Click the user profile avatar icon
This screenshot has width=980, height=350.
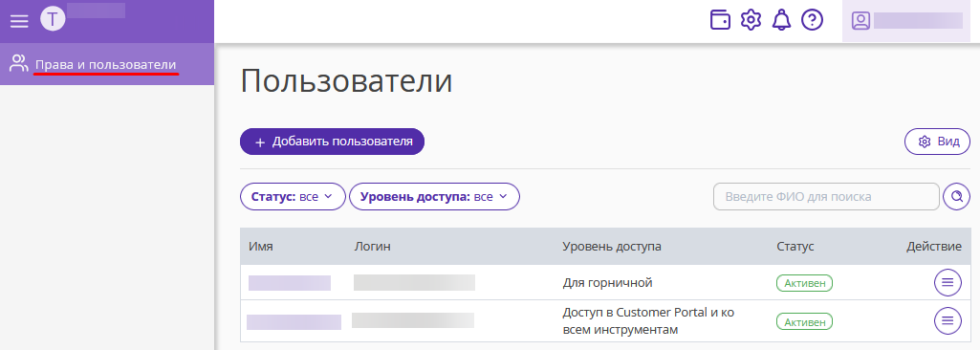[860, 21]
